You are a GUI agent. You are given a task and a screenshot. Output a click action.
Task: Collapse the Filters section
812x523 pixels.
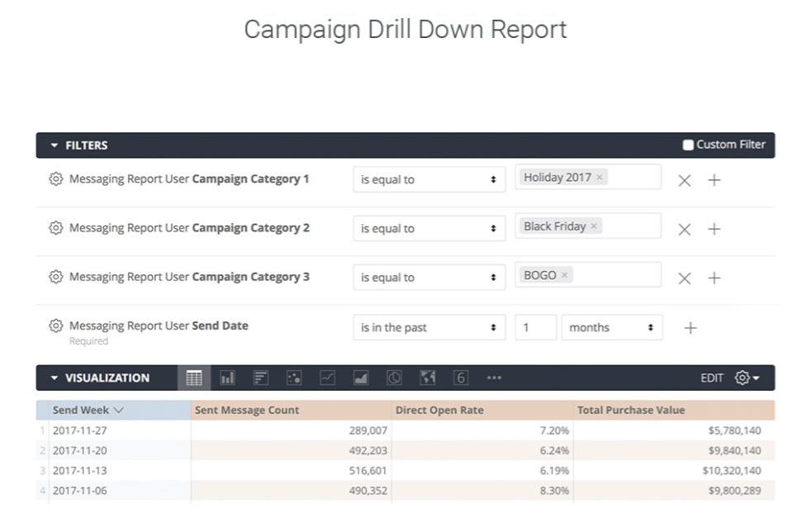tap(55, 145)
